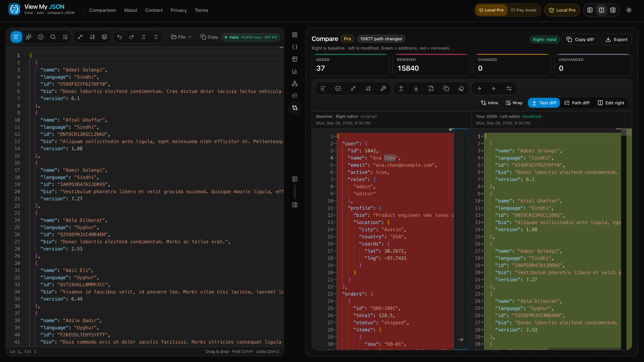Click the format/beautify icon in left editor toolbar
The image size is (644, 362).
click(x=16, y=37)
